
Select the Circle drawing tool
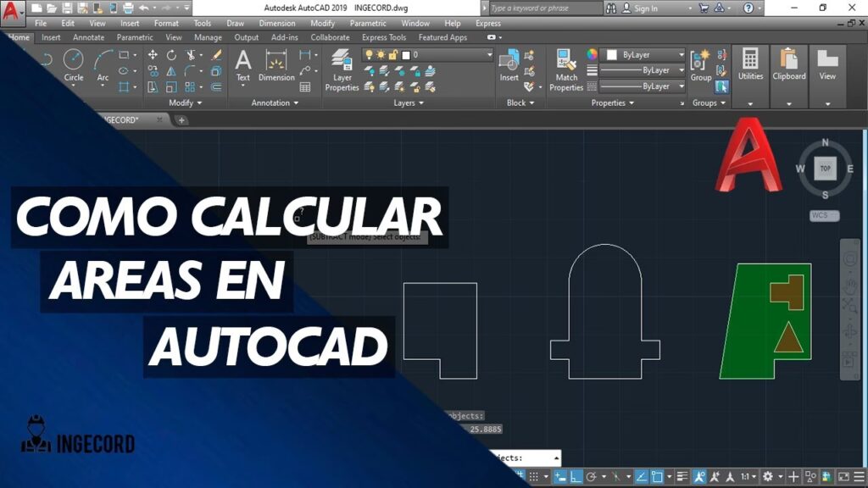click(x=74, y=64)
